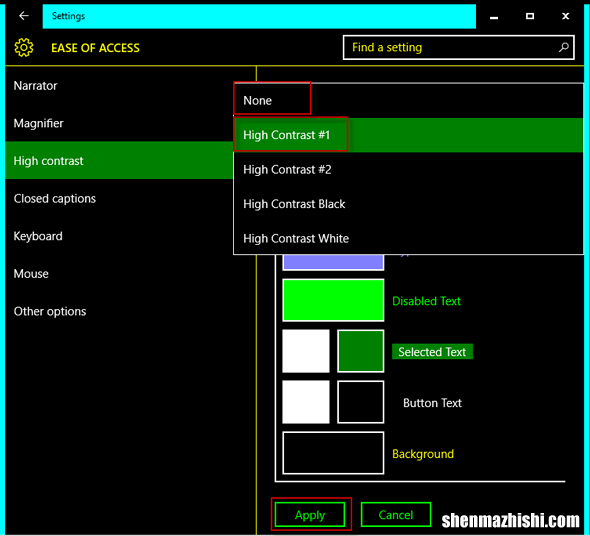
Task: Open the Magnifier settings page
Action: [119, 123]
